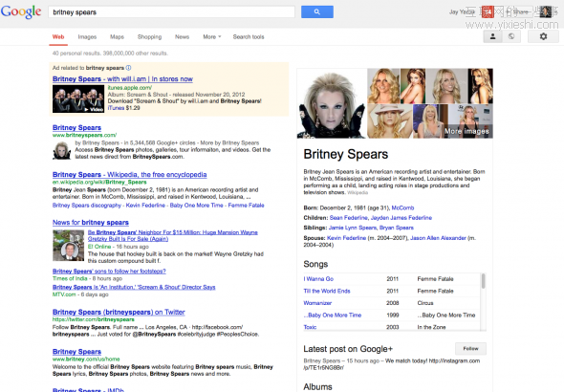
Task: Open Search tools options
Action: (x=249, y=36)
